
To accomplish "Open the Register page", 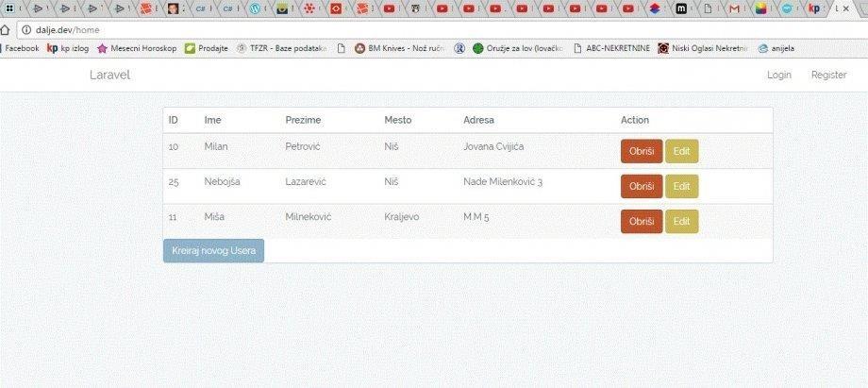I will click(828, 75).
